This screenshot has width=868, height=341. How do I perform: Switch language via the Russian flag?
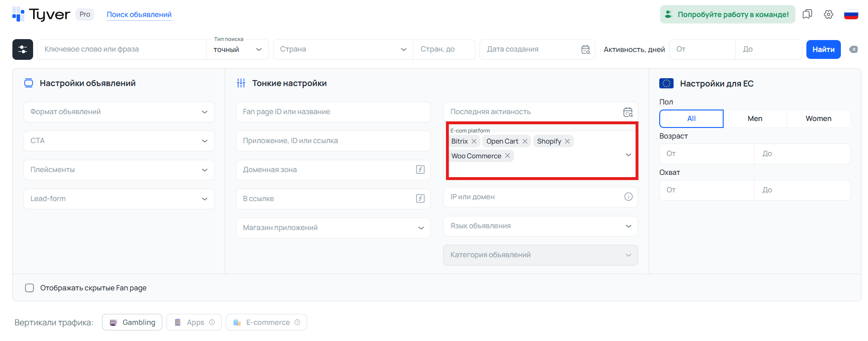[851, 15]
